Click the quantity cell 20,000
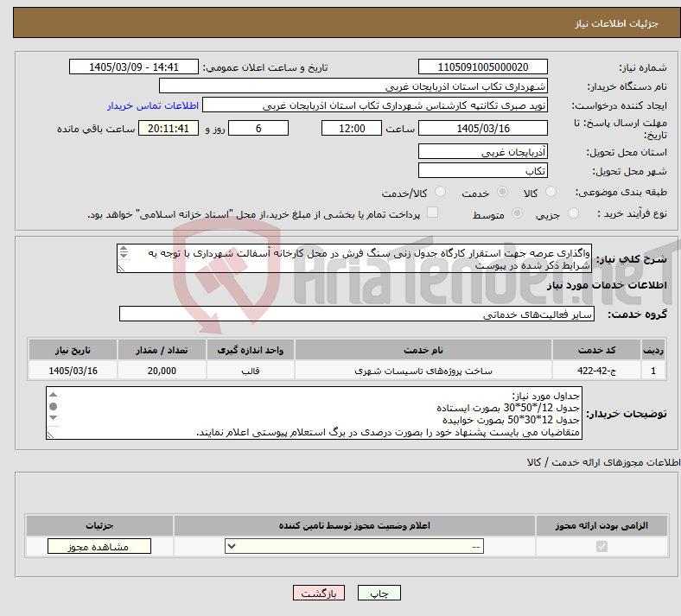 162,371
